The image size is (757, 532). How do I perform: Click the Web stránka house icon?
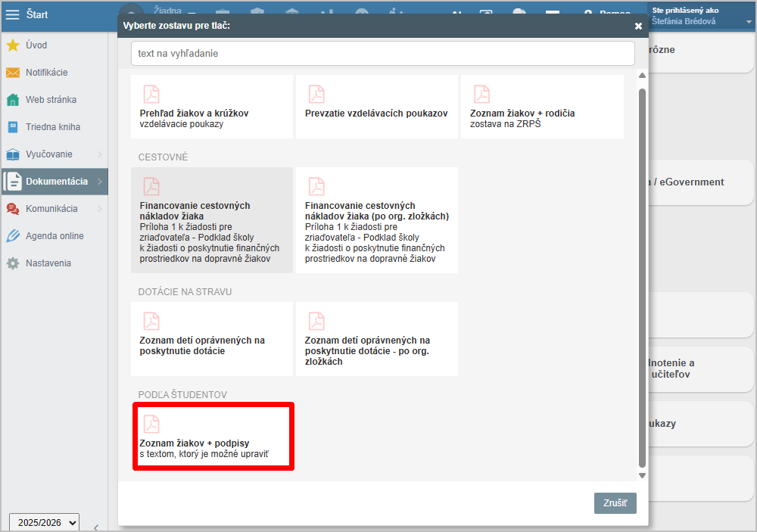click(13, 100)
